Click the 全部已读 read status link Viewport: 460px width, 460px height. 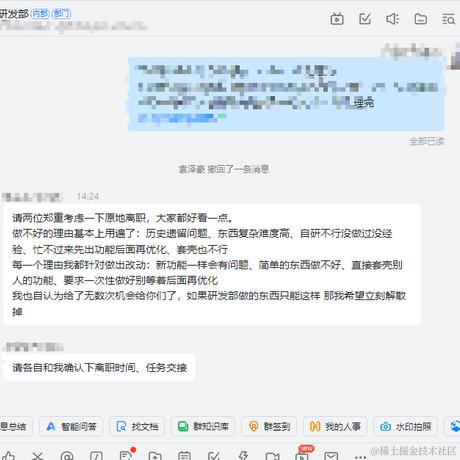pyautogui.click(x=426, y=141)
